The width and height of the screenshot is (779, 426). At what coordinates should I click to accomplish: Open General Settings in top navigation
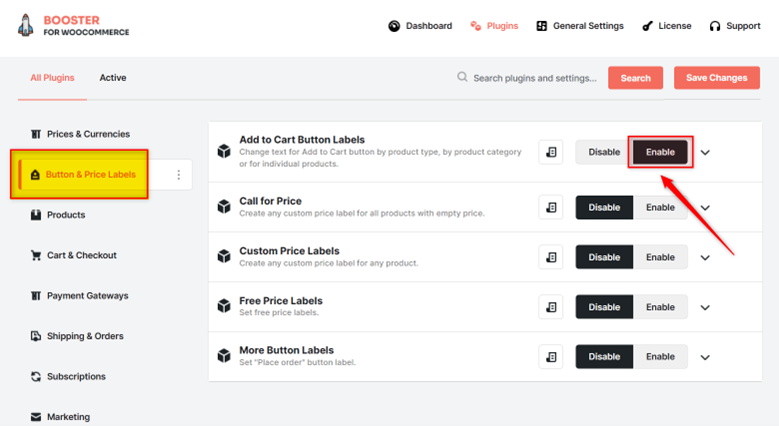point(580,26)
